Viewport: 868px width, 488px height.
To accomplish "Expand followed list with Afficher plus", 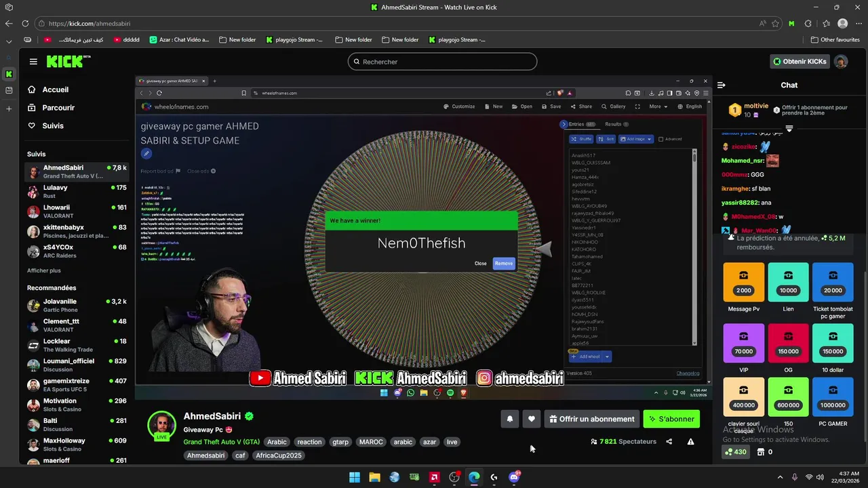I will 44,270.
